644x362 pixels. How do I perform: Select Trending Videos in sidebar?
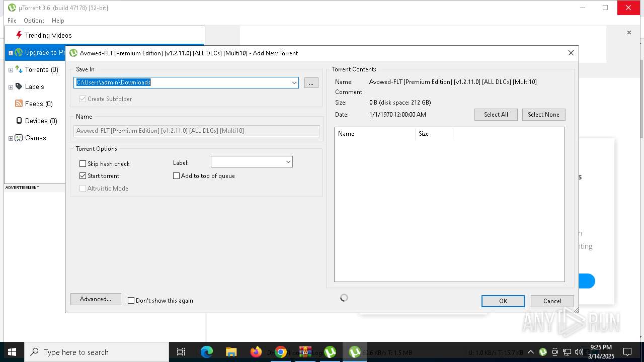[x=48, y=35]
